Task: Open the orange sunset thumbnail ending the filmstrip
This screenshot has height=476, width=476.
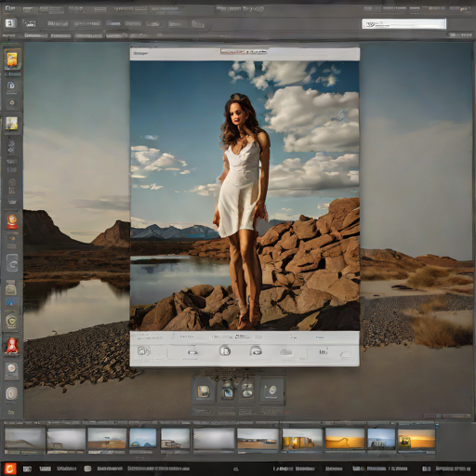Action: [x=416, y=439]
